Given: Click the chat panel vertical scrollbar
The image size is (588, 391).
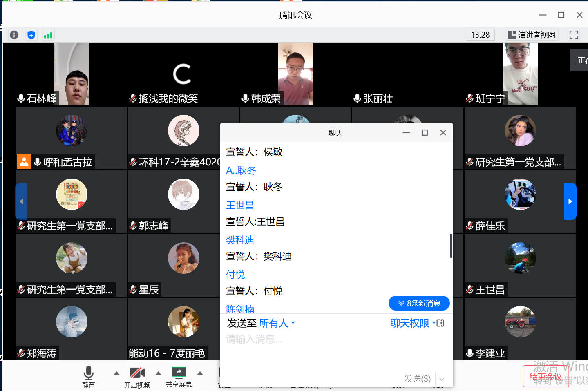Looking at the screenshot, I should (x=451, y=246).
